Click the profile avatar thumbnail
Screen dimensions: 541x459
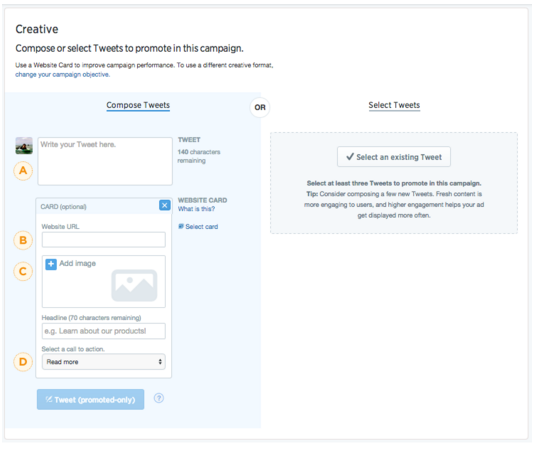coord(24,146)
